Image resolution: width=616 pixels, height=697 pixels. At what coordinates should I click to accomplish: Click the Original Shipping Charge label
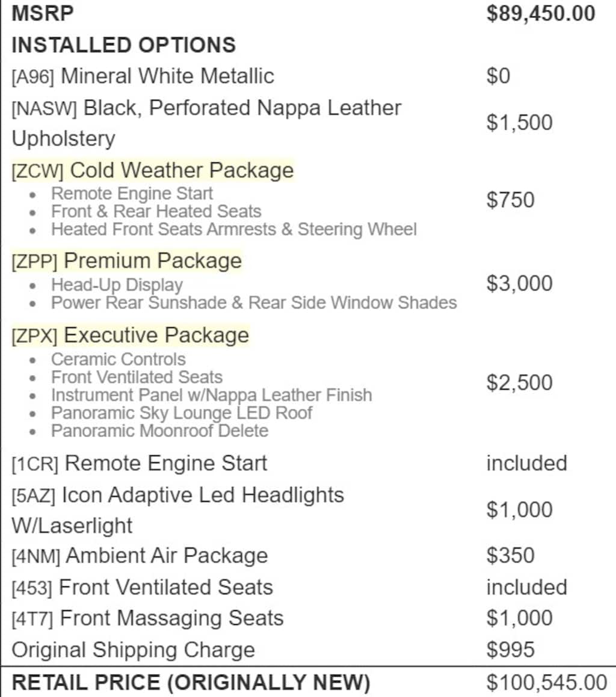[x=133, y=649]
